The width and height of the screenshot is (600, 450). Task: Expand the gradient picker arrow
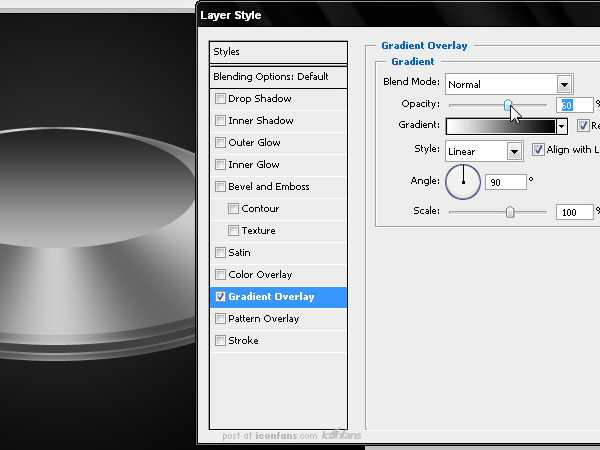point(561,126)
